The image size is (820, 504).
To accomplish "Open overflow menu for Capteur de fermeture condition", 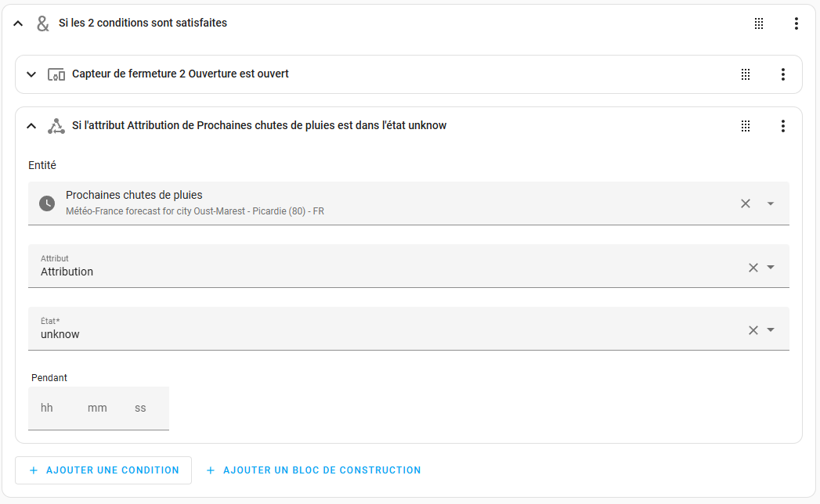I will coord(783,74).
